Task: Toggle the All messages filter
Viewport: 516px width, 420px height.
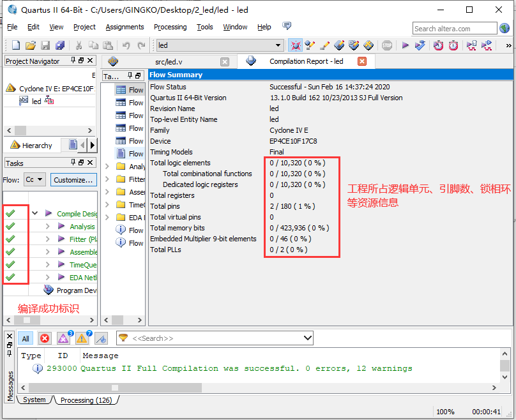Action: click(x=26, y=338)
